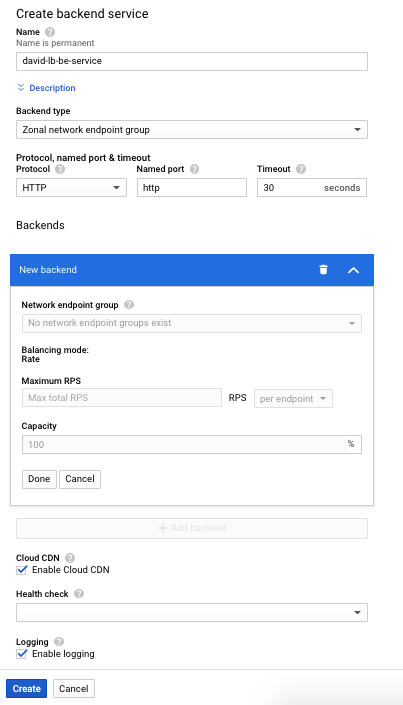Image resolution: width=403 pixels, height=705 pixels.
Task: Click the help icon next to Name
Action: point(50,32)
